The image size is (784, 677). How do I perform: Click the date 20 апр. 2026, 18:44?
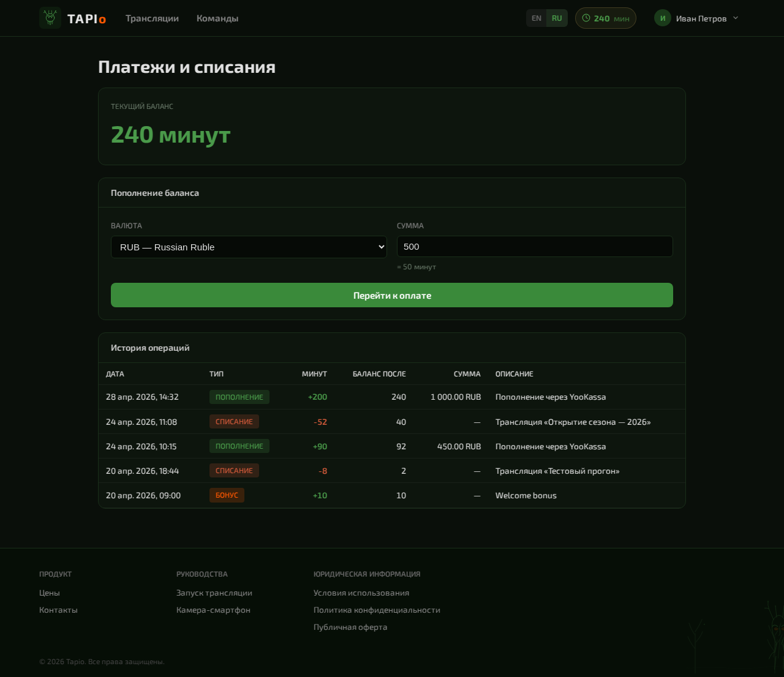click(x=142, y=471)
